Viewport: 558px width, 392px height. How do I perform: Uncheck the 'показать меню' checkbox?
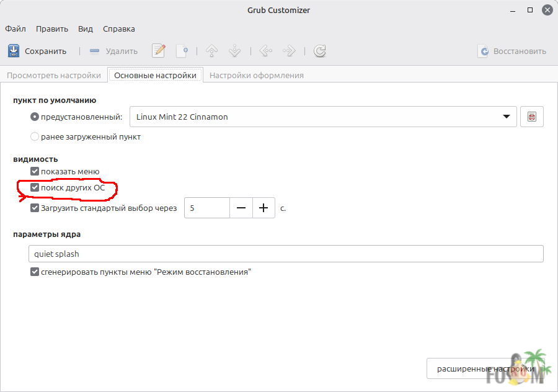point(35,171)
